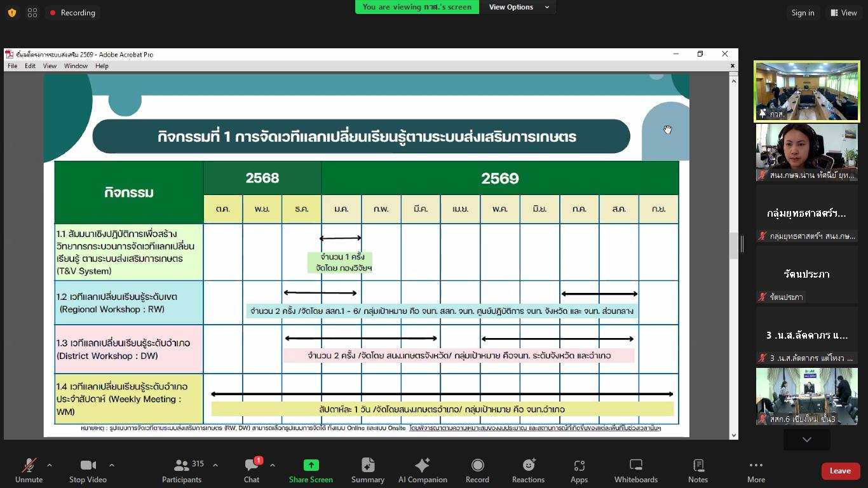The height and width of the screenshot is (488, 868).
Task: Open the File menu in Acrobat
Action: tap(13, 66)
